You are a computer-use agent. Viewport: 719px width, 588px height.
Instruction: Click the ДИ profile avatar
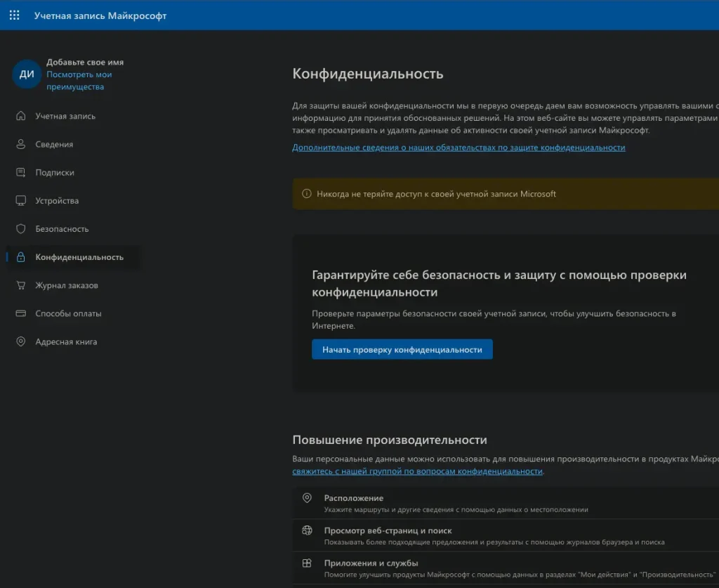[x=27, y=74]
